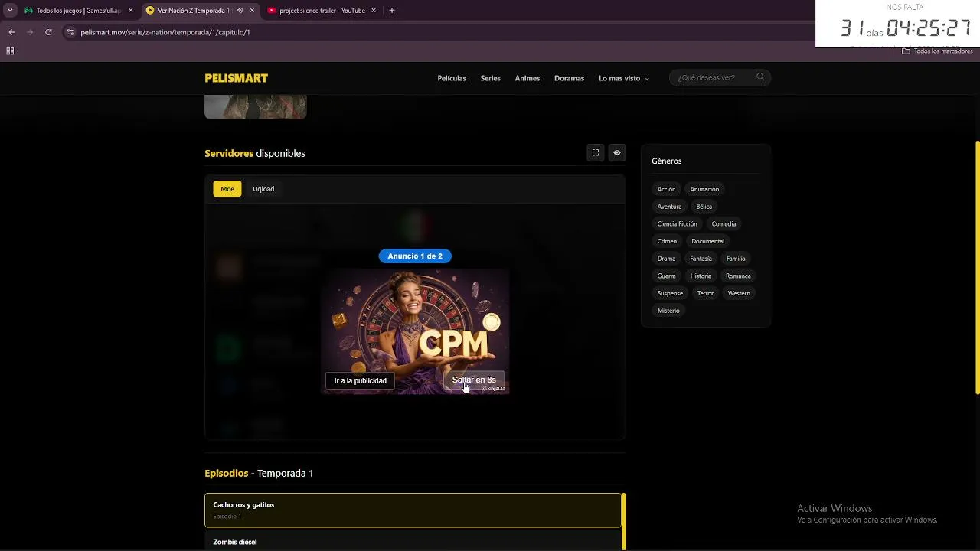Open a new browser tab
This screenshot has width=980, height=551.
[392, 11]
